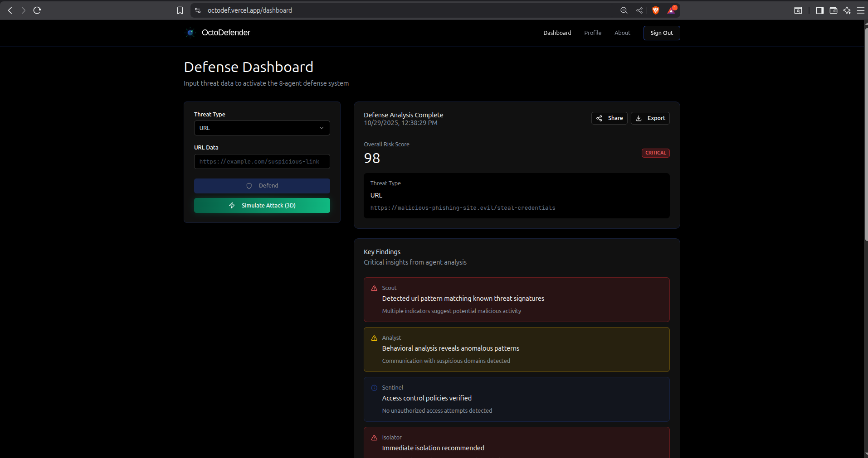868x458 pixels.
Task: Select 'Immediate isolation recommended' finding
Action: click(x=433, y=448)
